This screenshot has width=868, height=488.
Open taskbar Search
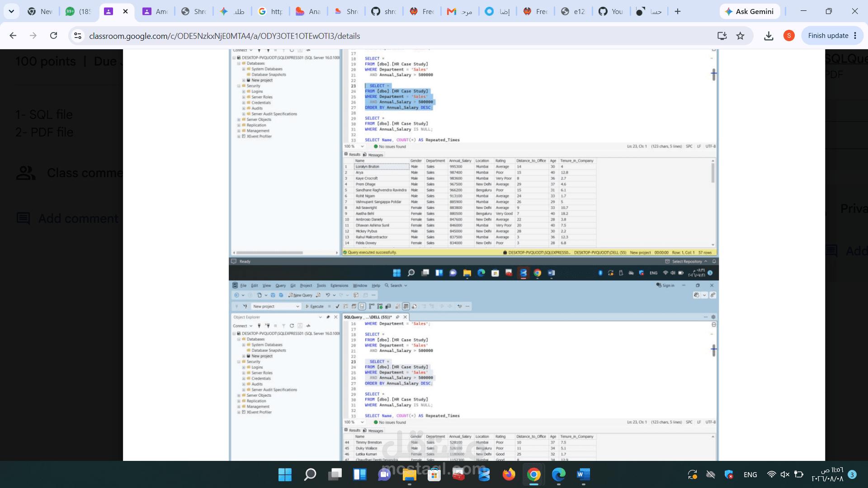tap(310, 474)
